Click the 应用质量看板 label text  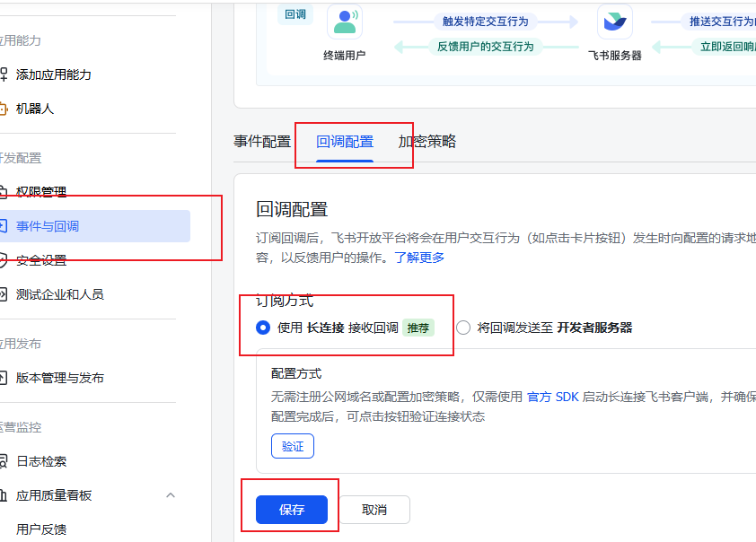[x=54, y=495]
